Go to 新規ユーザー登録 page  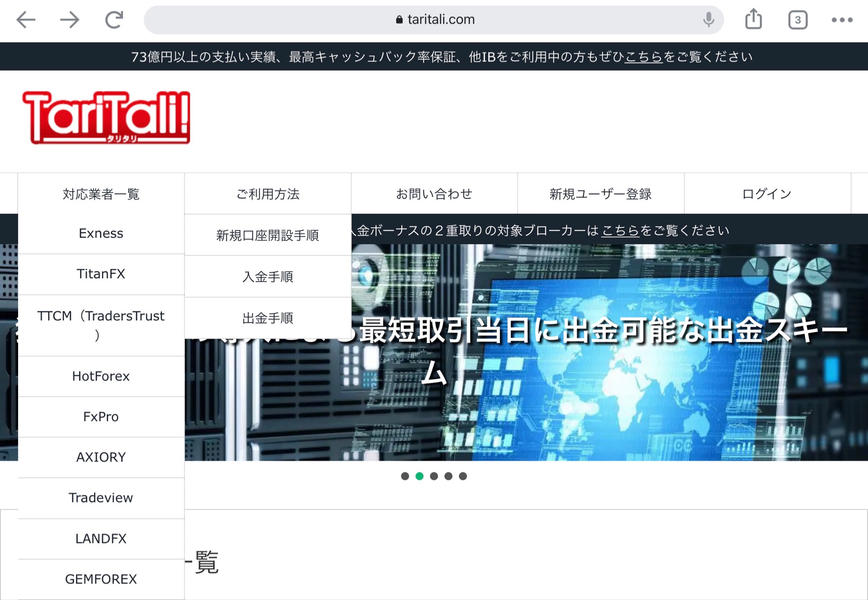pyautogui.click(x=600, y=194)
